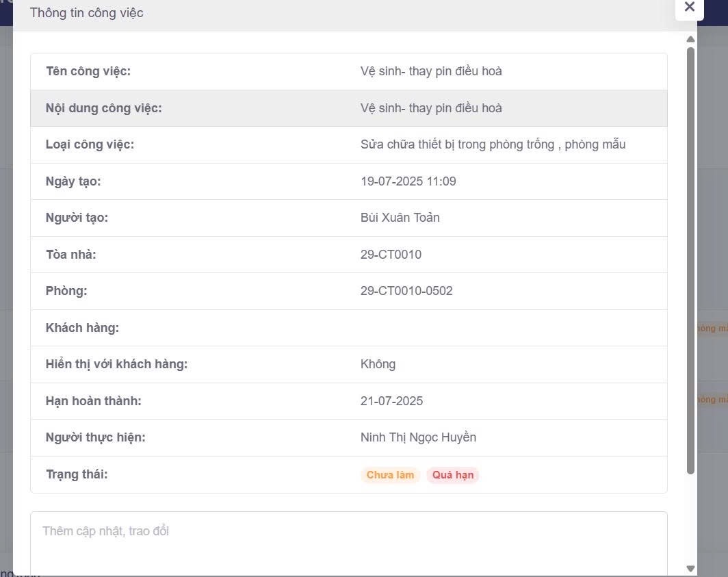Close the Thông tin công việc dialog
Screen dimensions: 728x577
[x=689, y=8]
